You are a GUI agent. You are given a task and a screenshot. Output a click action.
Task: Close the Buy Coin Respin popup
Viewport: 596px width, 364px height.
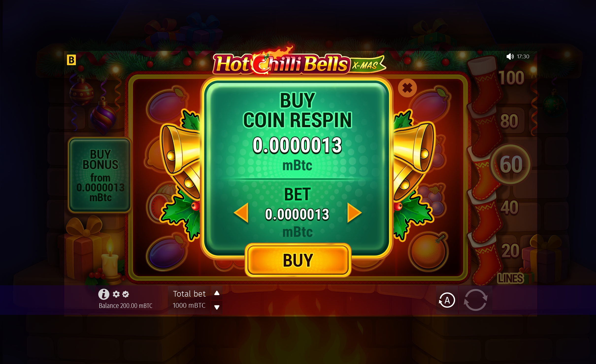[407, 88]
